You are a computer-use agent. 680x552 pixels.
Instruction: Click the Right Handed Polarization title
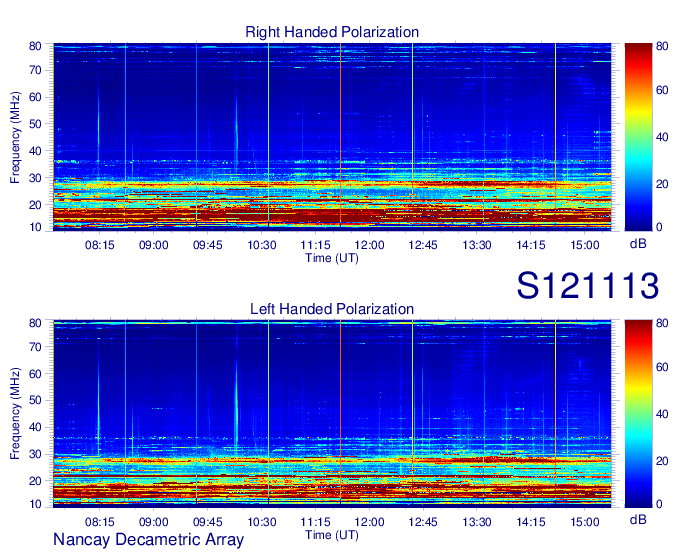pyautogui.click(x=332, y=32)
